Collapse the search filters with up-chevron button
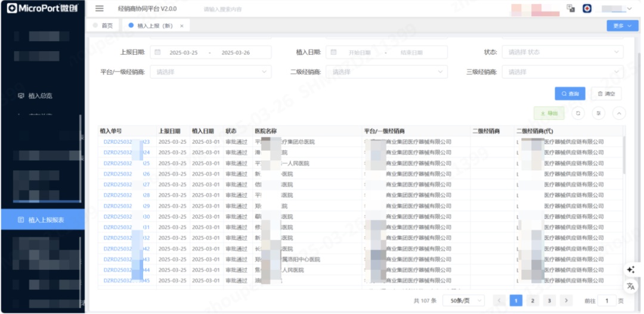The image size is (644, 314). [x=619, y=113]
